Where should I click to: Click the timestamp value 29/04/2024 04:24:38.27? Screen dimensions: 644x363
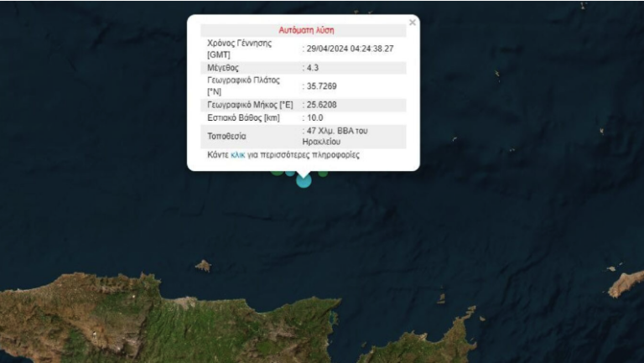coord(350,49)
